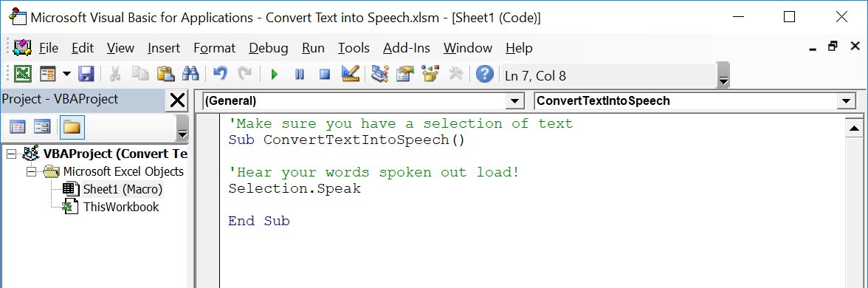The image size is (868, 288).
Task: Toggle Folders button in Project pane
Action: (x=72, y=128)
